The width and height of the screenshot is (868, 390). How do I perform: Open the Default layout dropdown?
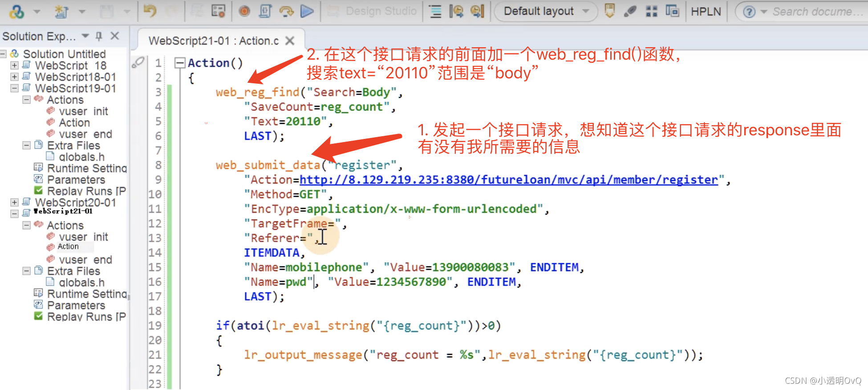(x=546, y=11)
